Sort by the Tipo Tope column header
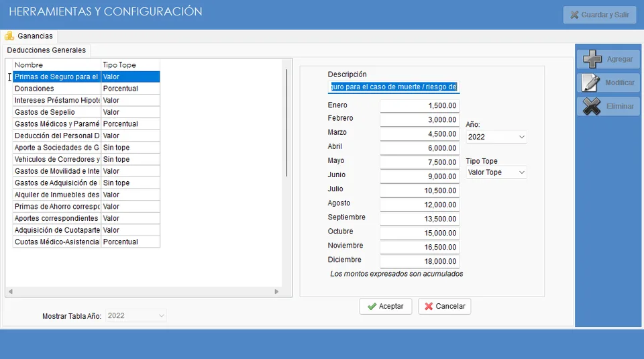 click(131, 65)
